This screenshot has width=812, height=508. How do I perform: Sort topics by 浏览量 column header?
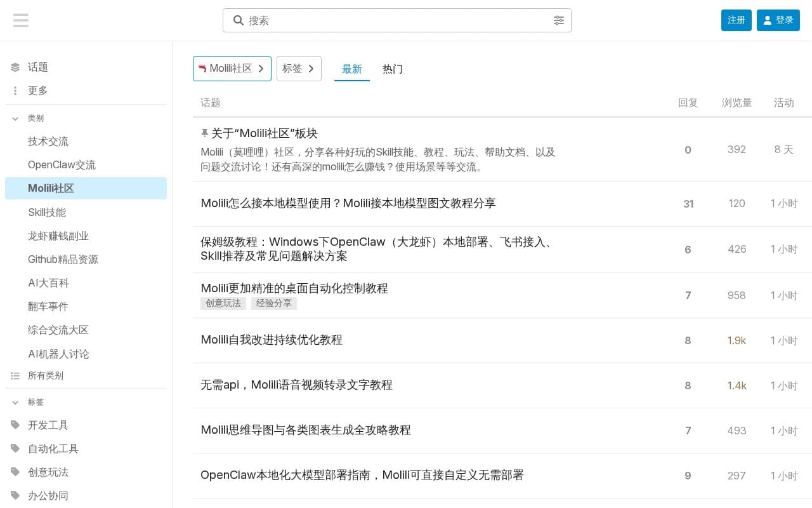[x=737, y=103]
